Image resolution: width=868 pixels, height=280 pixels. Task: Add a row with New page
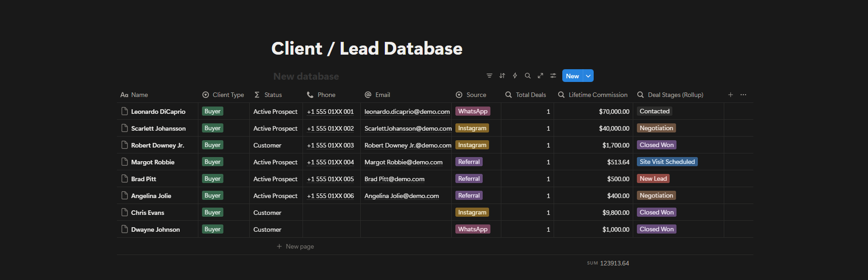pos(299,246)
